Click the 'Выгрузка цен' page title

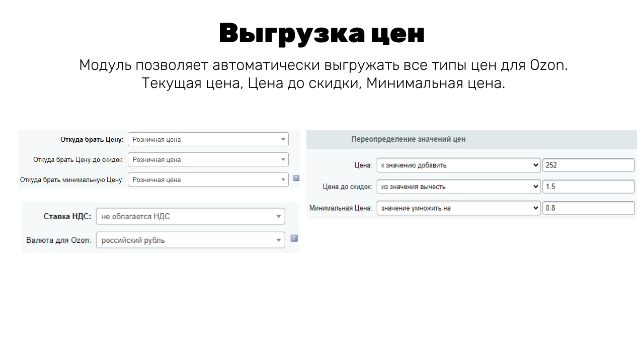(322, 34)
